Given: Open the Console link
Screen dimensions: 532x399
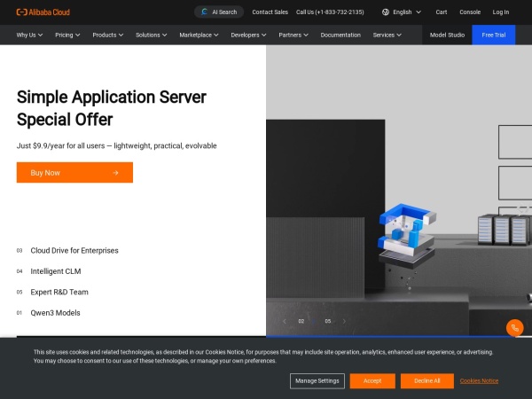Looking at the screenshot, I should (470, 12).
